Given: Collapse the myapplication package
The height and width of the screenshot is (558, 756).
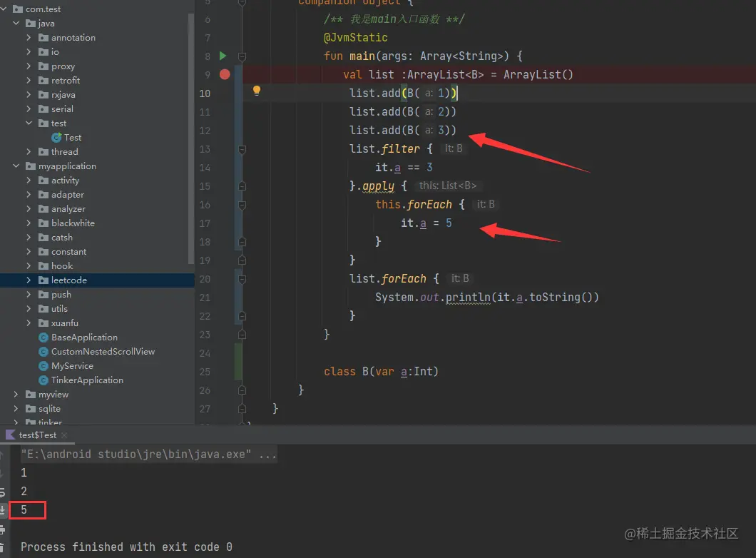Looking at the screenshot, I should [16, 166].
